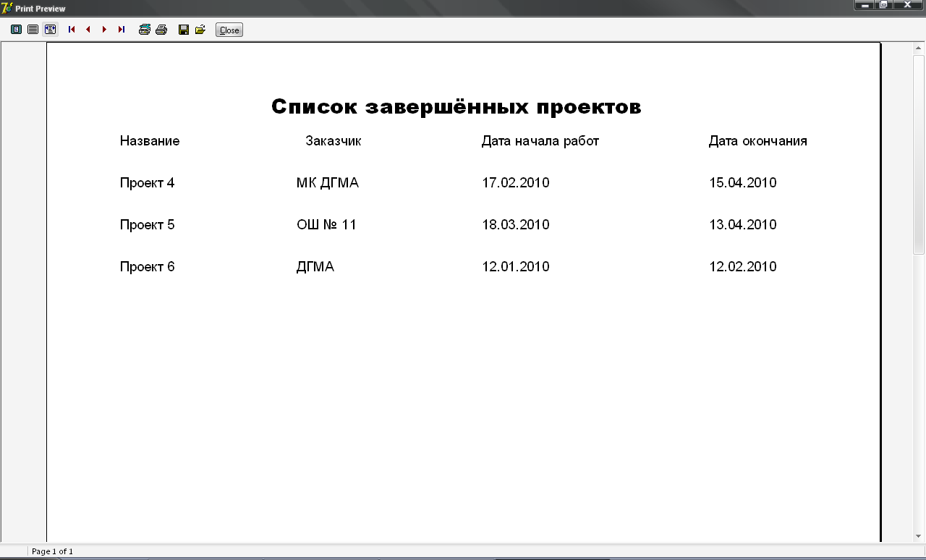Click the "Название" column header
The width and height of the screenshot is (926, 560).
pyautogui.click(x=150, y=141)
